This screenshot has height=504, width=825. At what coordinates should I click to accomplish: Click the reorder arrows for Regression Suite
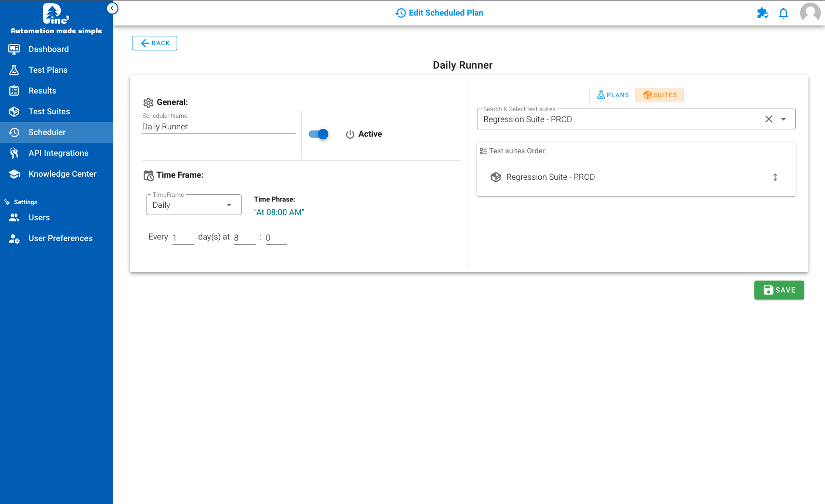775,177
